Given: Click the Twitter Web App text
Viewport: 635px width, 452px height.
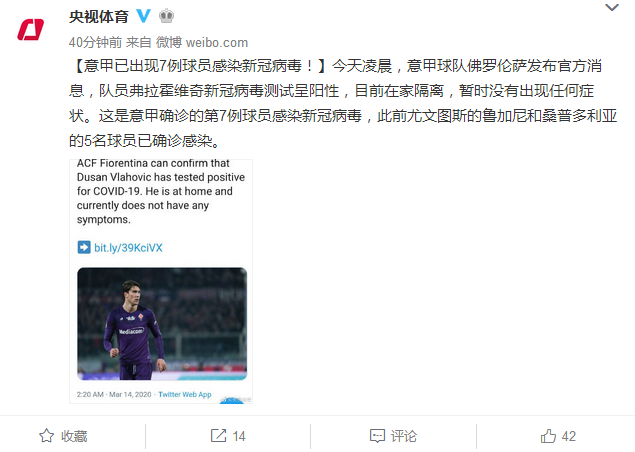Looking at the screenshot, I should click(x=185, y=394).
